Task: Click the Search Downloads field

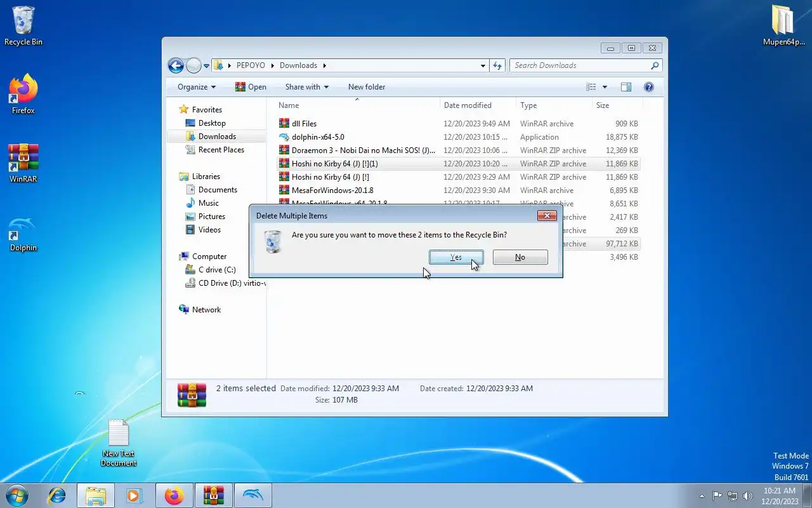Action: click(586, 65)
